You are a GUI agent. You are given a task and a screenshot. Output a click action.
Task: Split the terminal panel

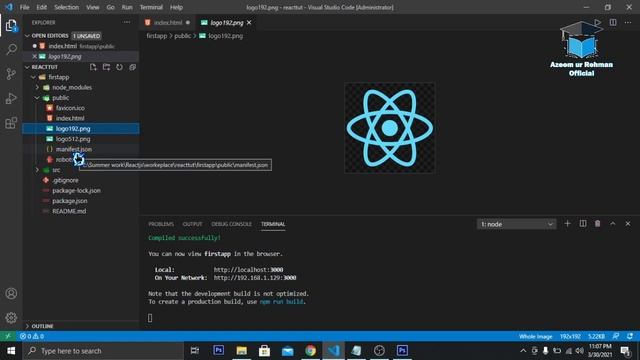(x=583, y=224)
